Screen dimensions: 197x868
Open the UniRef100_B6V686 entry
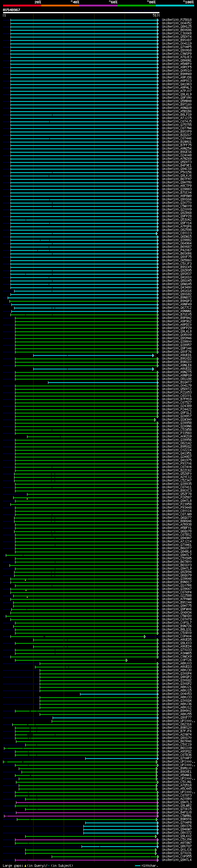[176, 30]
